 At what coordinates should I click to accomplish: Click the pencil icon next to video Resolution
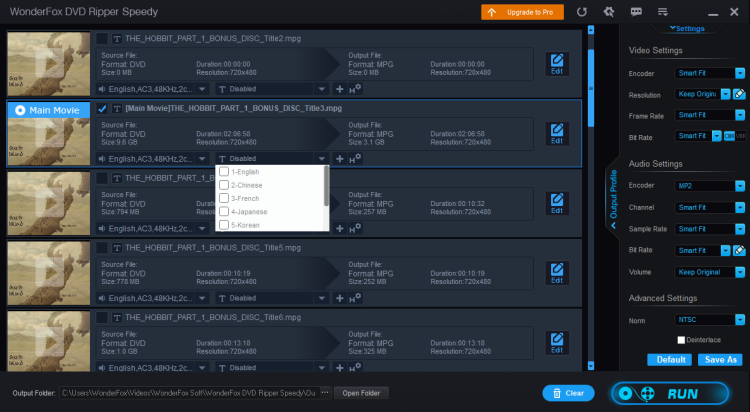(x=739, y=94)
